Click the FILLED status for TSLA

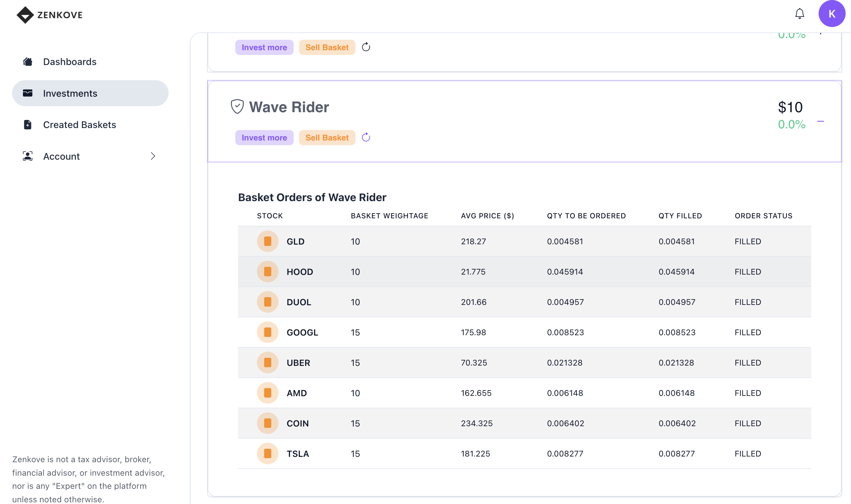tap(748, 453)
